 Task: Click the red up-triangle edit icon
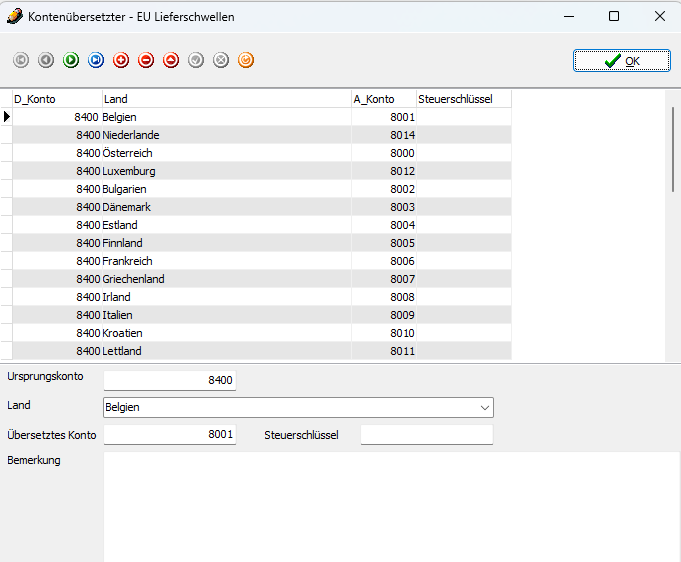[x=171, y=61]
